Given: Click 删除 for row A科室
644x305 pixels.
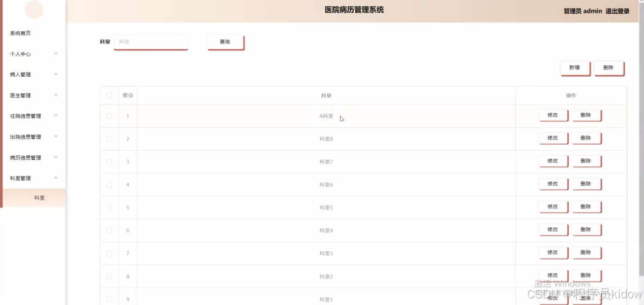Looking at the screenshot, I should pos(587,115).
